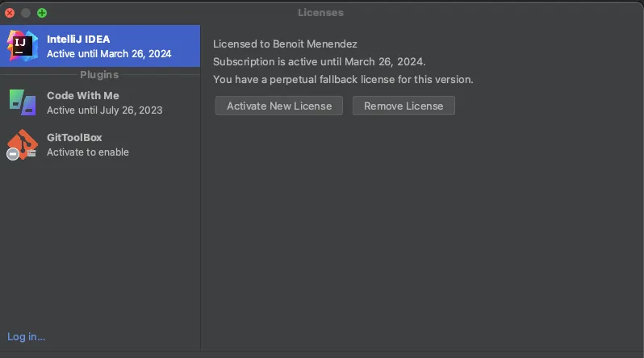Click the gray minimize window button
The width and height of the screenshot is (644, 358).
click(26, 13)
